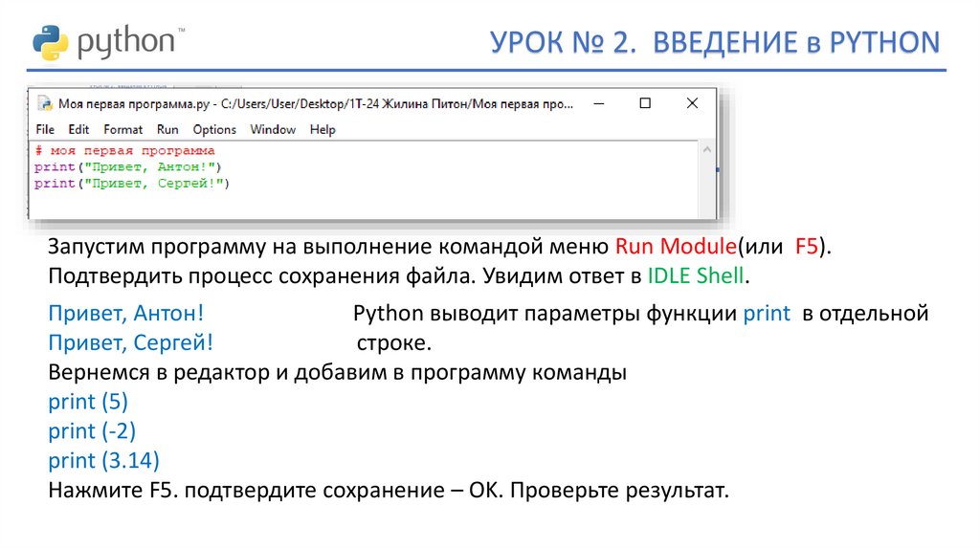Click the blue output 'Привет, Антон!'
Screen dimensions: 980x549
tap(126, 313)
